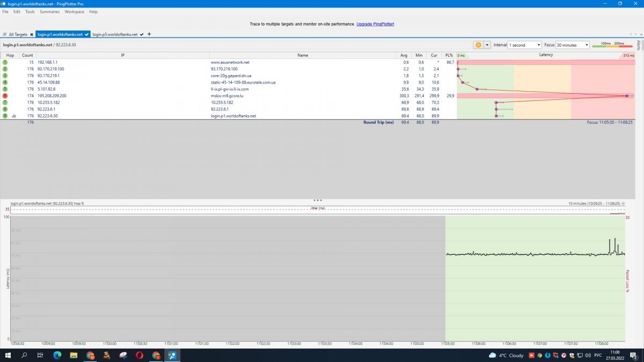Click the latency spike near 11:08:00 on timeline
This screenshot has width=644, height=362.
coord(614,246)
